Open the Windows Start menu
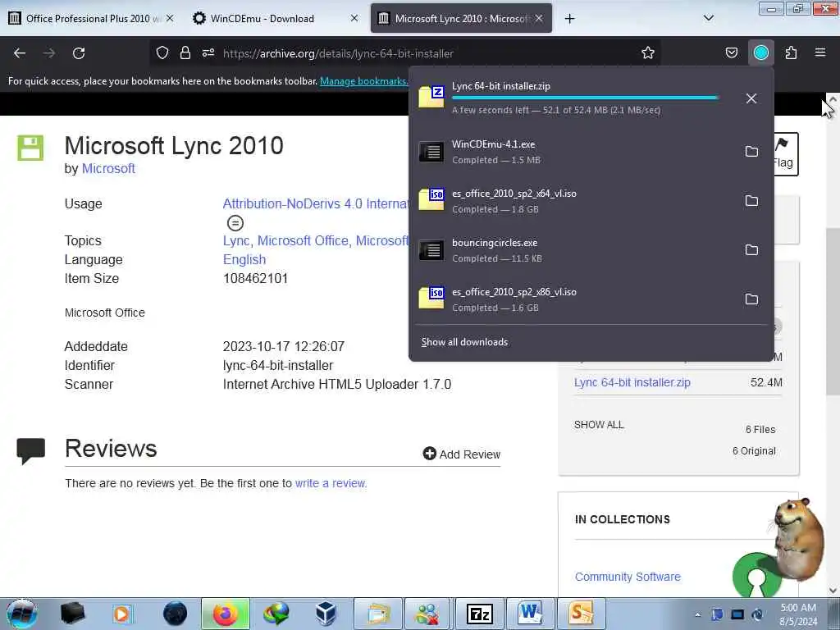This screenshot has width=840, height=630. tap(21, 614)
